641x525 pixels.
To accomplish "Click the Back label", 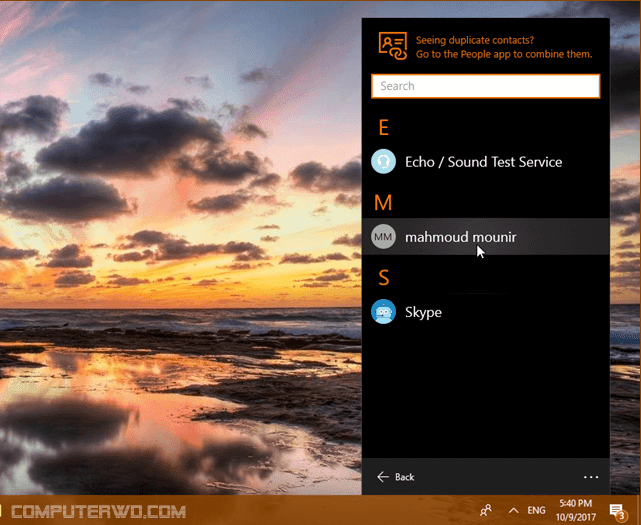I will point(404,477).
